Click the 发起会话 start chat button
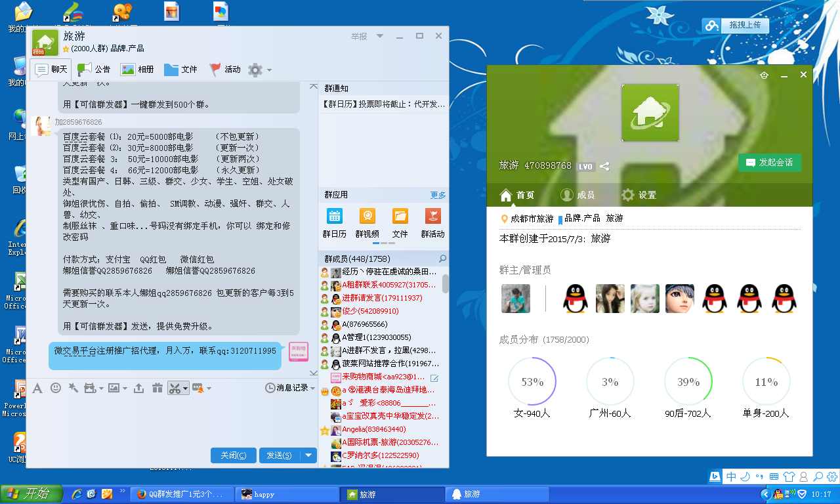840x504 pixels. [x=770, y=162]
